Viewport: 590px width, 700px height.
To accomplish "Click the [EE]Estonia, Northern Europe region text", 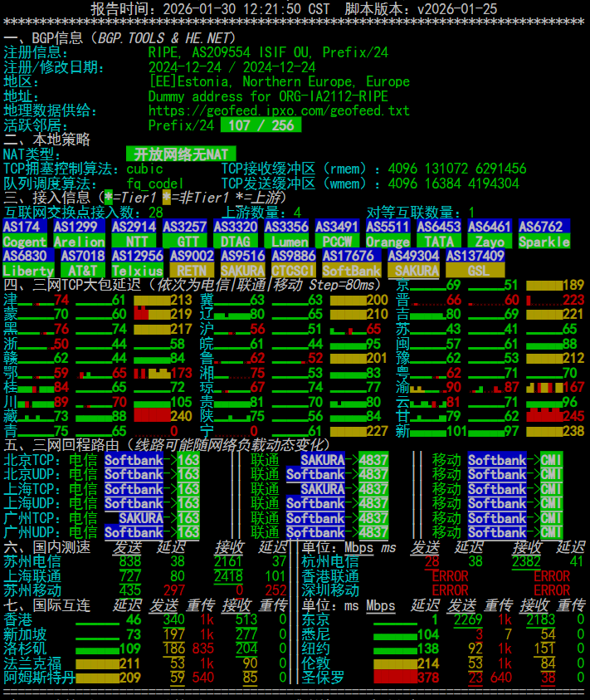I will (279, 81).
